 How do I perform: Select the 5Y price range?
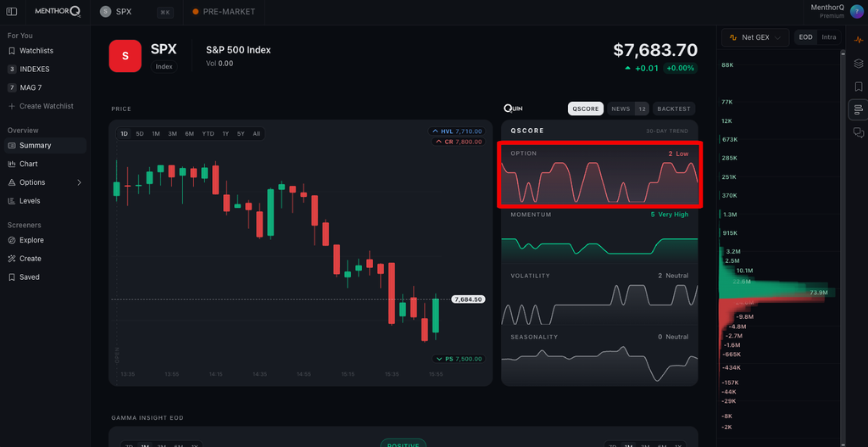pyautogui.click(x=241, y=133)
